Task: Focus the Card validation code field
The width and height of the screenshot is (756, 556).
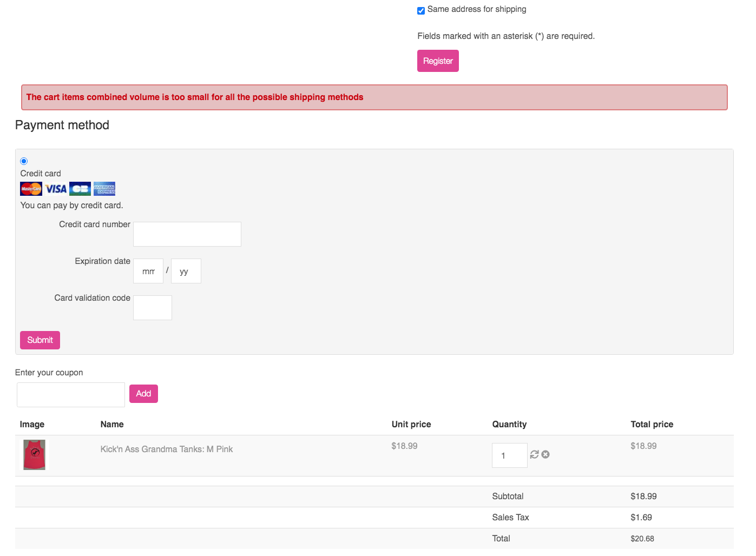Action: tap(153, 308)
